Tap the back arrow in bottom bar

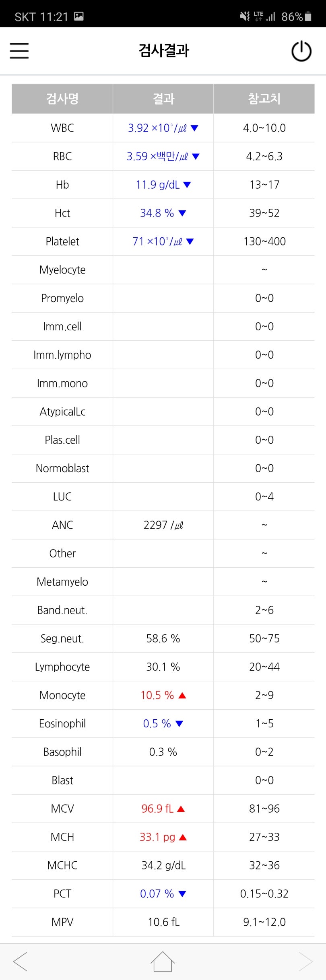click(21, 961)
